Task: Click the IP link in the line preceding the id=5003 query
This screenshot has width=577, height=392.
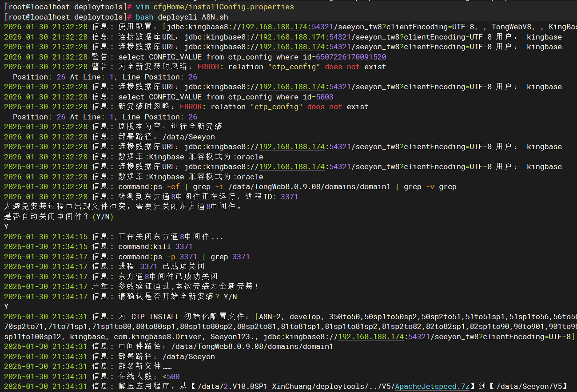Action: click(x=292, y=87)
